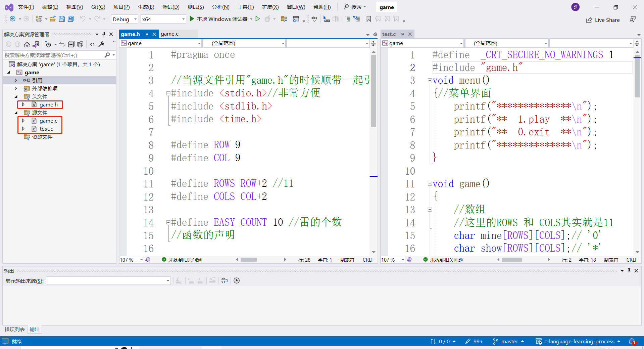
Task: Expand the game.h tree node
Action: pyautogui.click(x=23, y=104)
